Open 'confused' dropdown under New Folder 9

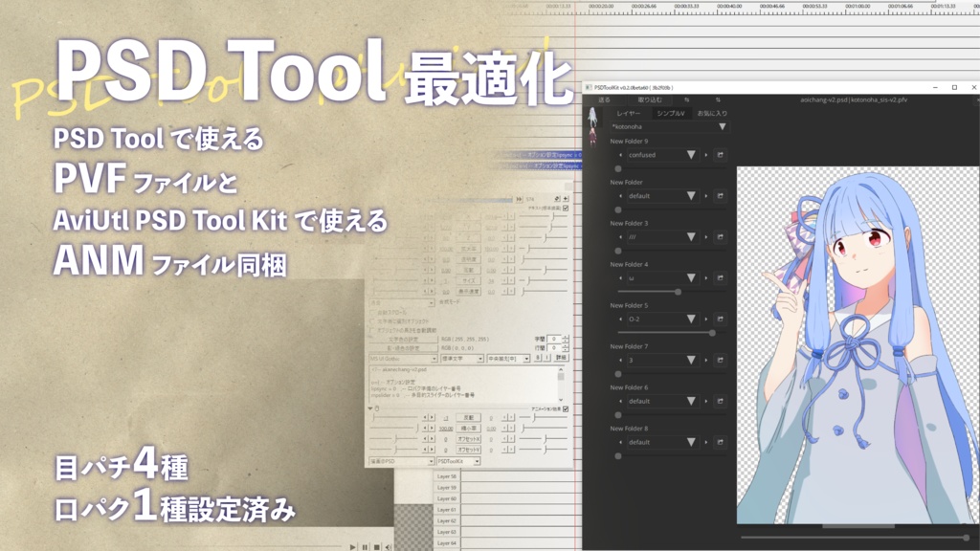[662, 155]
